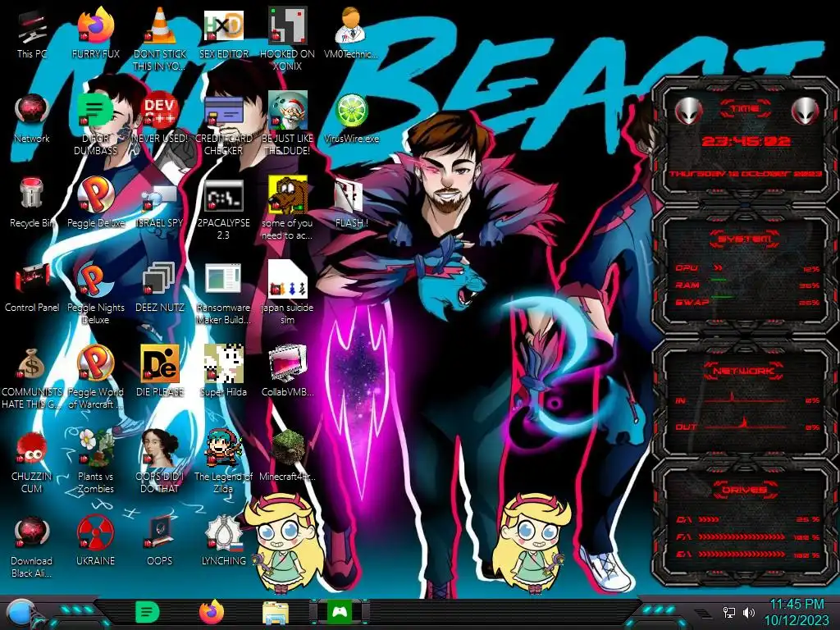Launch the green chat app from taskbar
840x630 pixels.
(147, 612)
